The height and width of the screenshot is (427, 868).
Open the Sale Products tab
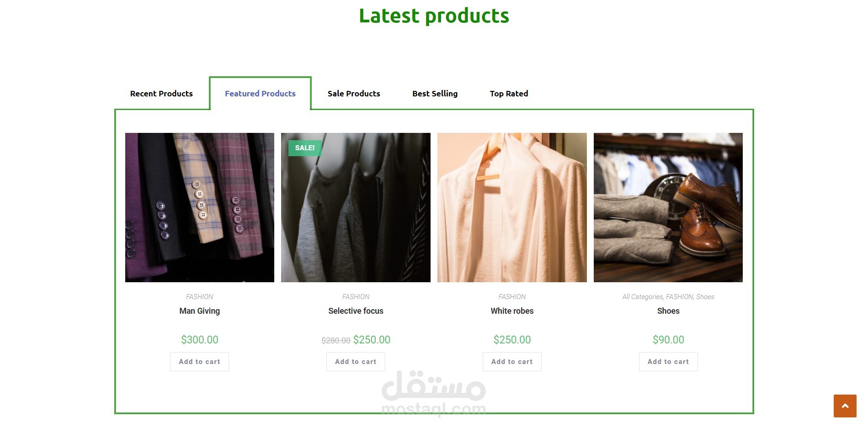[354, 94]
